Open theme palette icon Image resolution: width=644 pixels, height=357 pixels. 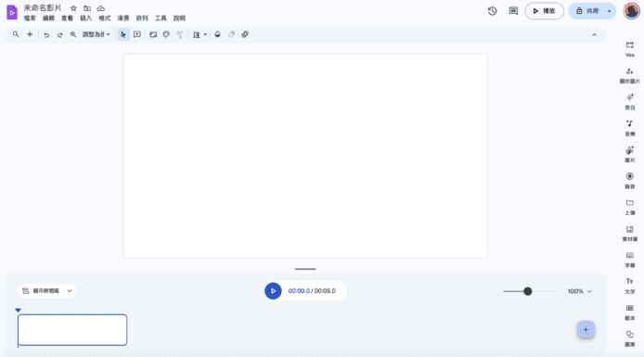pyautogui.click(x=166, y=34)
